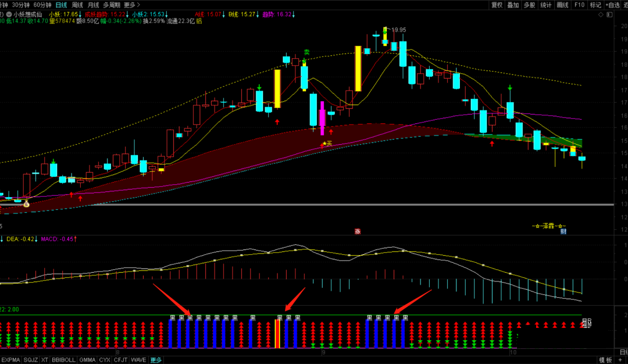
Task: Toggle the side panel layout icon
Action: coord(609,15)
